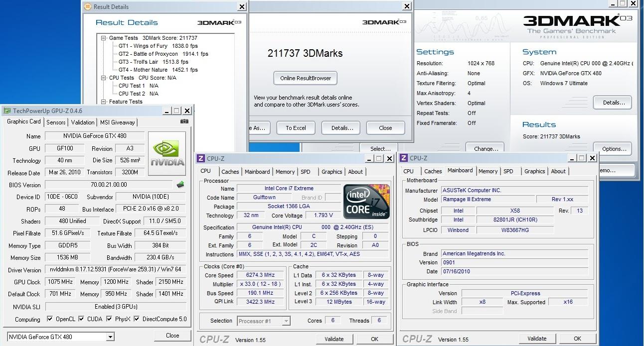Viewport: 644px width, 346px height.
Task: Click the Options... button under Results
Action: coord(613,149)
